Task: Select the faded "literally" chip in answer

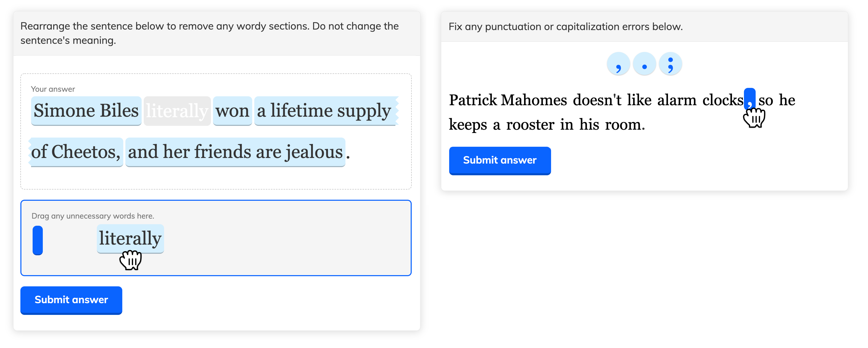Action: [177, 111]
